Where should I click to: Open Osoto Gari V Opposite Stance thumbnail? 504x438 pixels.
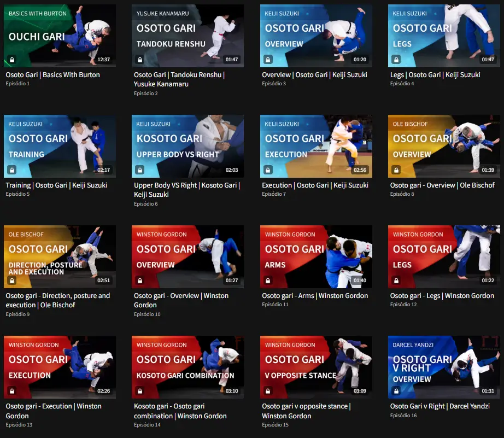316,367
